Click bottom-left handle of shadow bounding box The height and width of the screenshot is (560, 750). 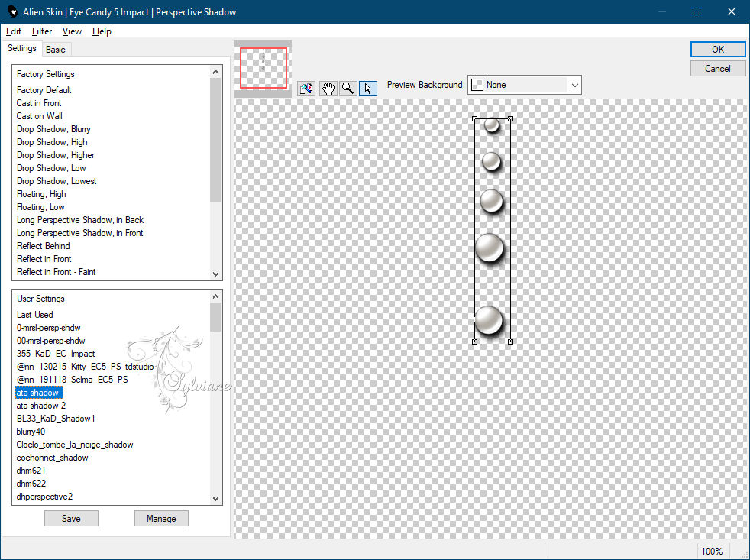coord(474,342)
